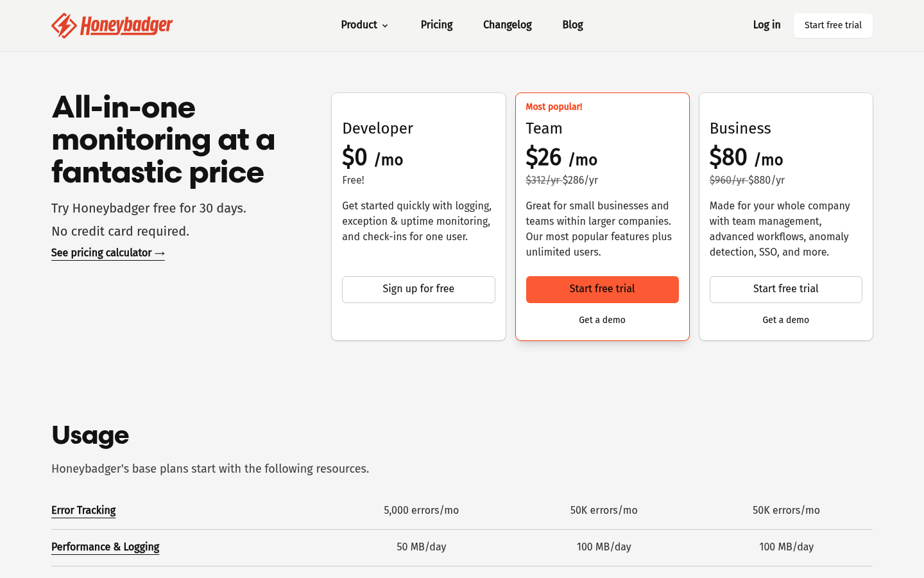
Task: Click the $80 /mo price
Action: pyautogui.click(x=746, y=157)
